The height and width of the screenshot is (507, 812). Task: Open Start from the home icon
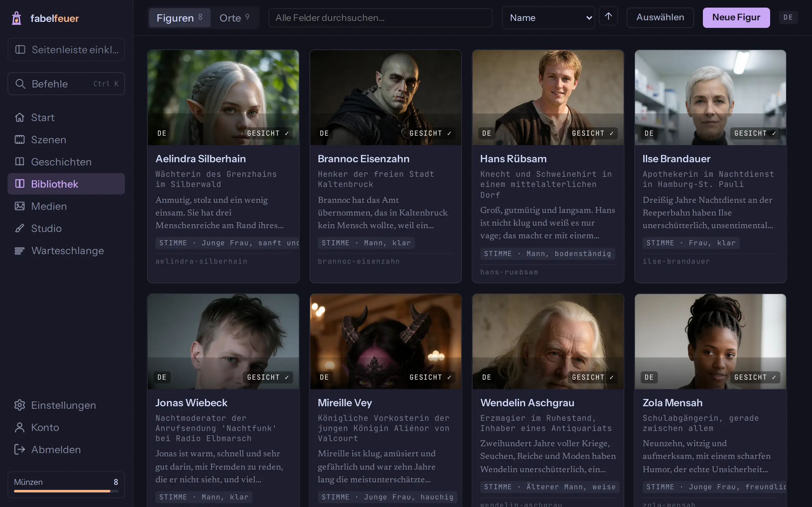point(19,117)
